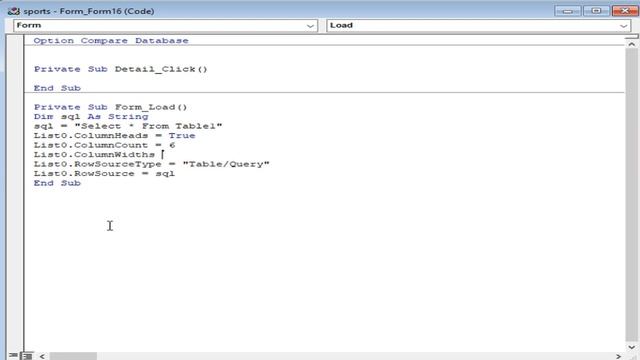Click 'End Sub' after Detail_Click
640x360 pixels.
[x=57, y=88]
